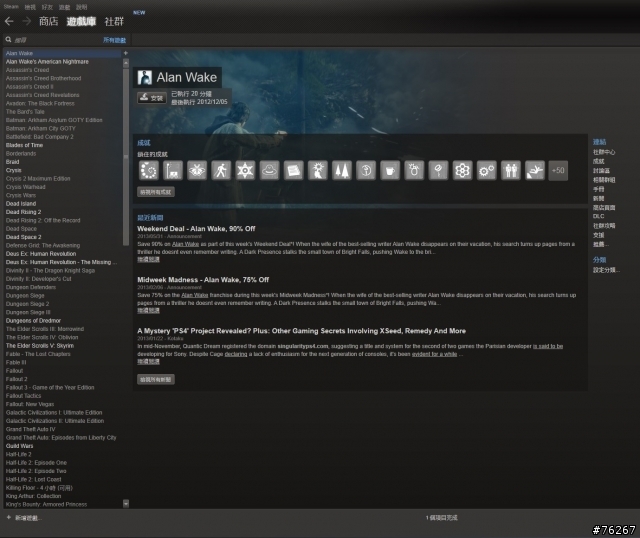Screen dimensions: 640x538
Task: Click the game list scroll down arrow
Action: click(126, 504)
